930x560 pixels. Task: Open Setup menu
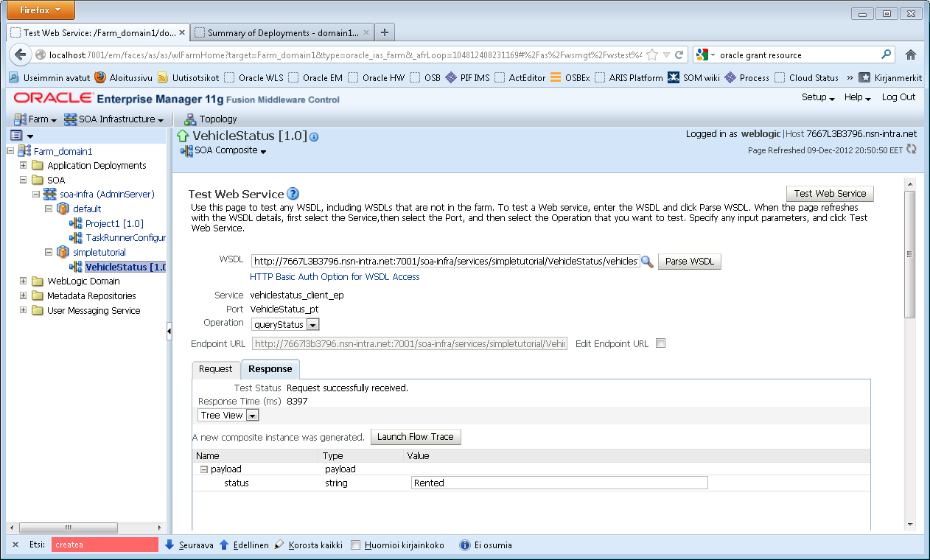(818, 97)
